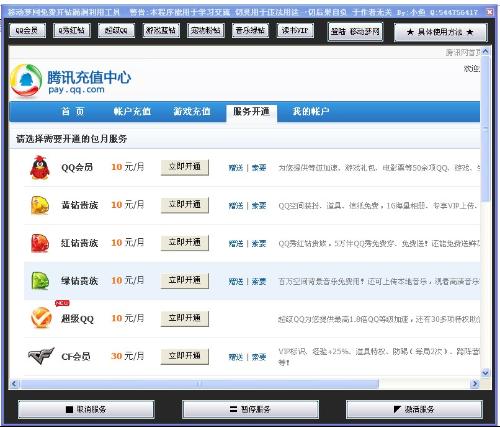500x427 pixels.
Task: Click the 腾讯网首页 link at top right
Action: (463, 52)
